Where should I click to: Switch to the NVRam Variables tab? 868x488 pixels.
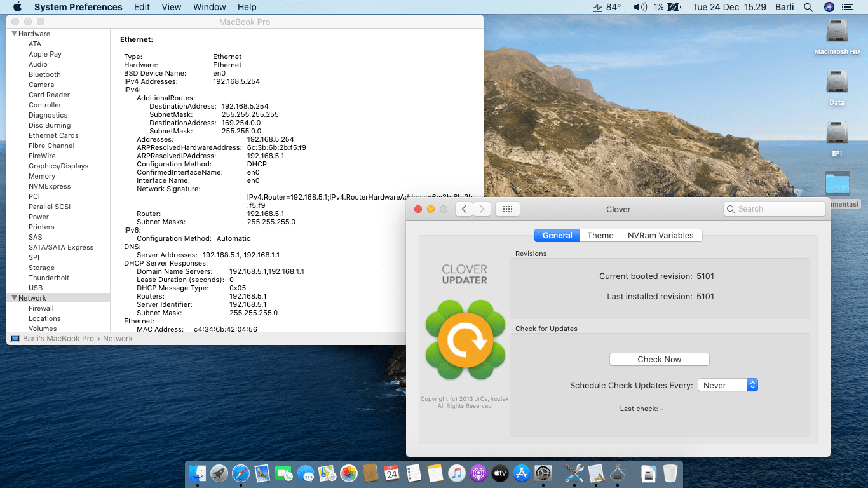(660, 235)
